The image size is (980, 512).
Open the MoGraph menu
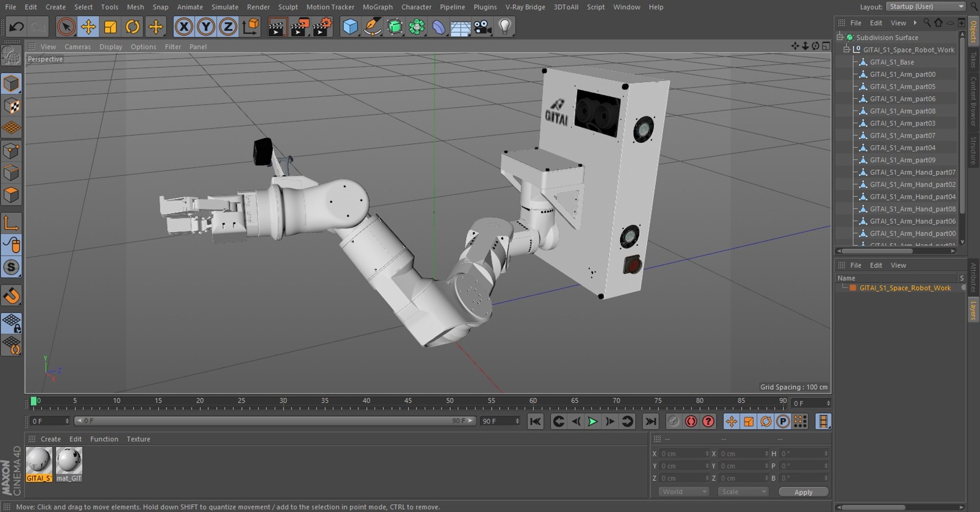(x=378, y=7)
